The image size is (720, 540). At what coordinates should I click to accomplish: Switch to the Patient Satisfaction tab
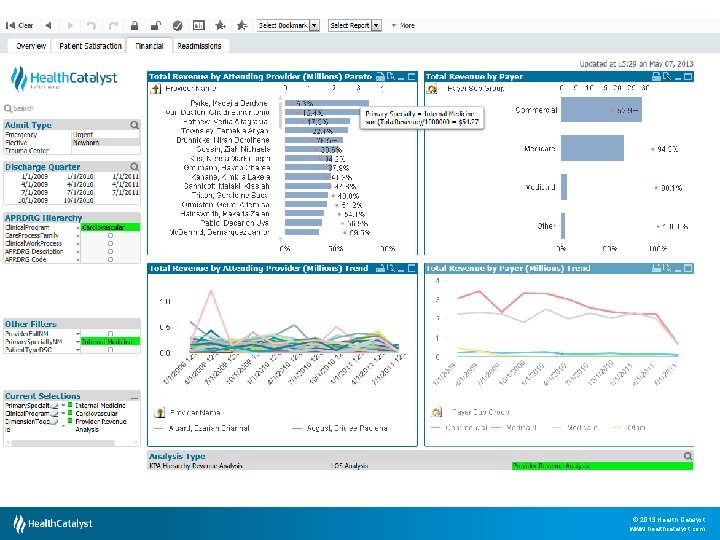[x=90, y=46]
